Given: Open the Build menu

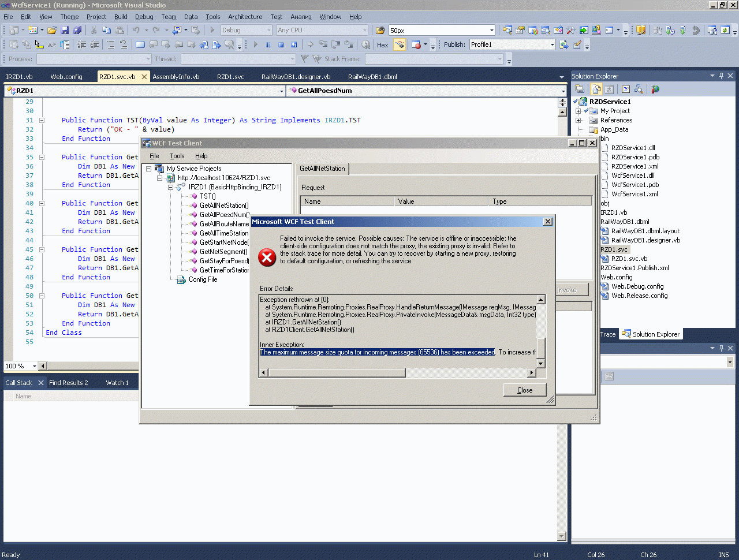Looking at the screenshot, I should click(121, 17).
